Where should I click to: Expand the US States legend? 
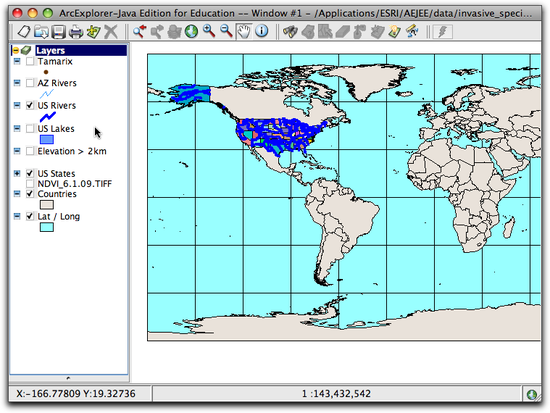17,173
